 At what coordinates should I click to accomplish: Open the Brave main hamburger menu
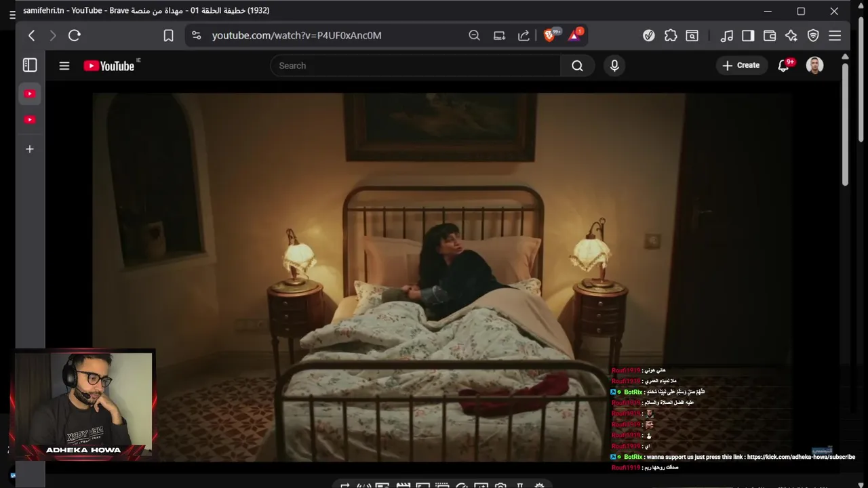[835, 35]
